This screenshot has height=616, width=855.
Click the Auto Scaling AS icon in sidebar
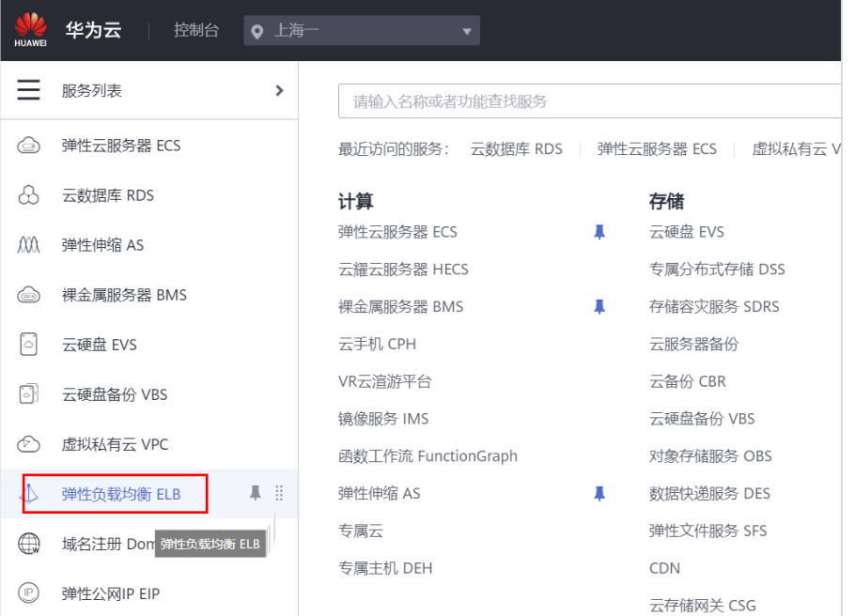coord(28,245)
